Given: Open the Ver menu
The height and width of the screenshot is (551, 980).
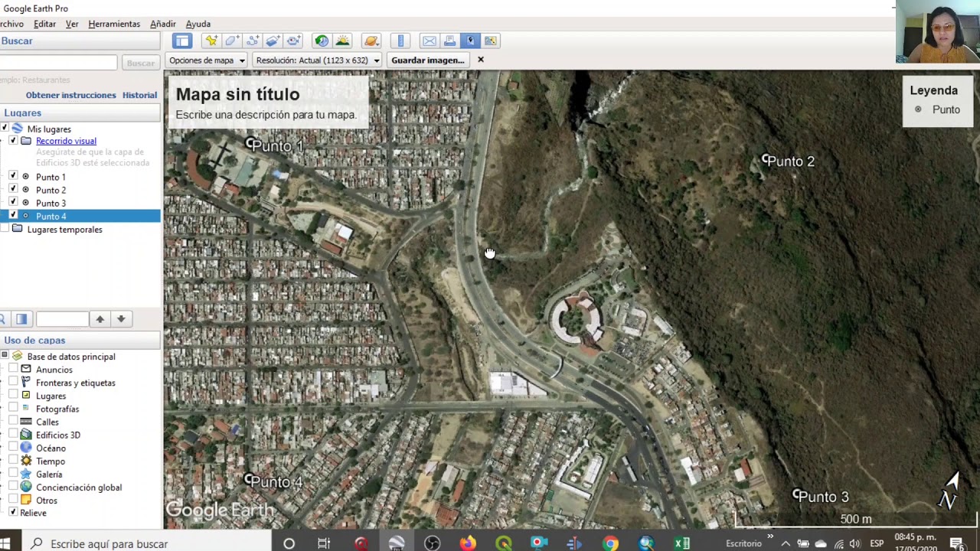Looking at the screenshot, I should (x=72, y=24).
